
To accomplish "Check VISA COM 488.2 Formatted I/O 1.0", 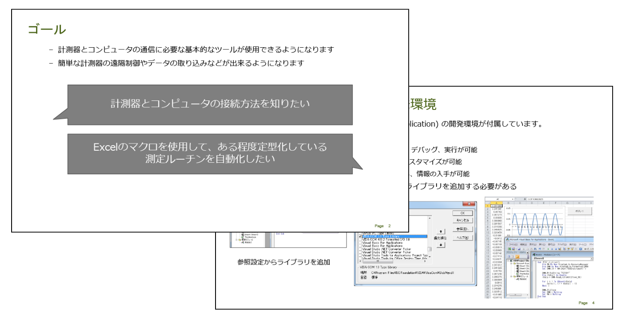I will click(x=360, y=240).
